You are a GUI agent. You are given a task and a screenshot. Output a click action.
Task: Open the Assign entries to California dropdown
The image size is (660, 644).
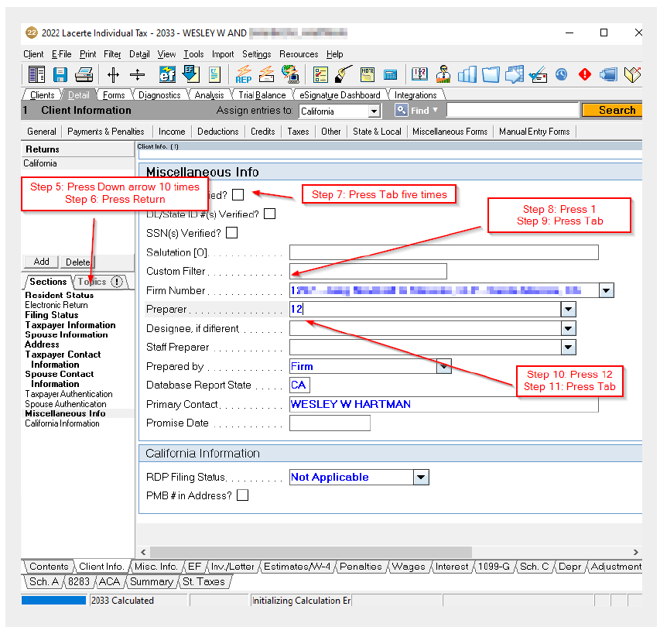click(x=374, y=111)
